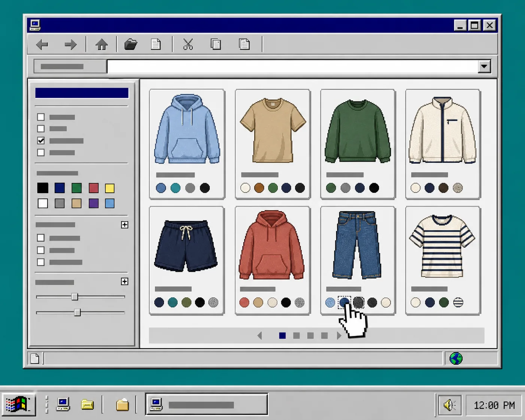Select the second pagination square

(x=296, y=336)
